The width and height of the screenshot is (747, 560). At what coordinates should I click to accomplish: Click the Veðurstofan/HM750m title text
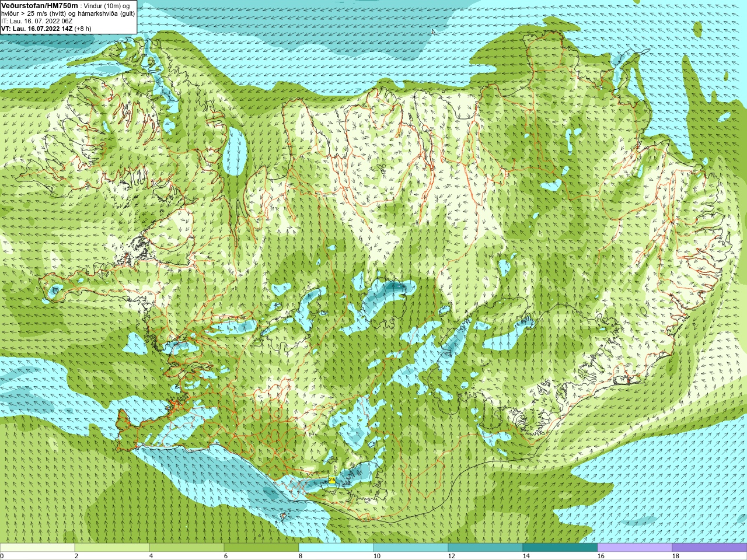40,5
